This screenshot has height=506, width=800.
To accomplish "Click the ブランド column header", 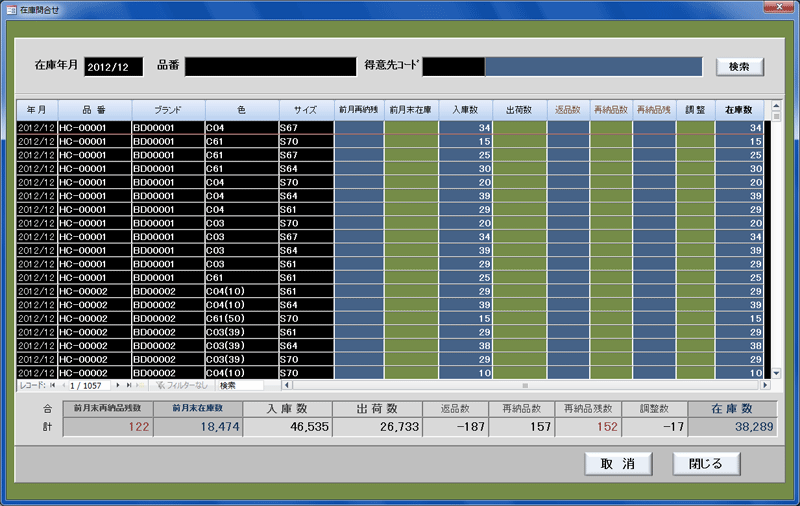I will [x=168, y=110].
